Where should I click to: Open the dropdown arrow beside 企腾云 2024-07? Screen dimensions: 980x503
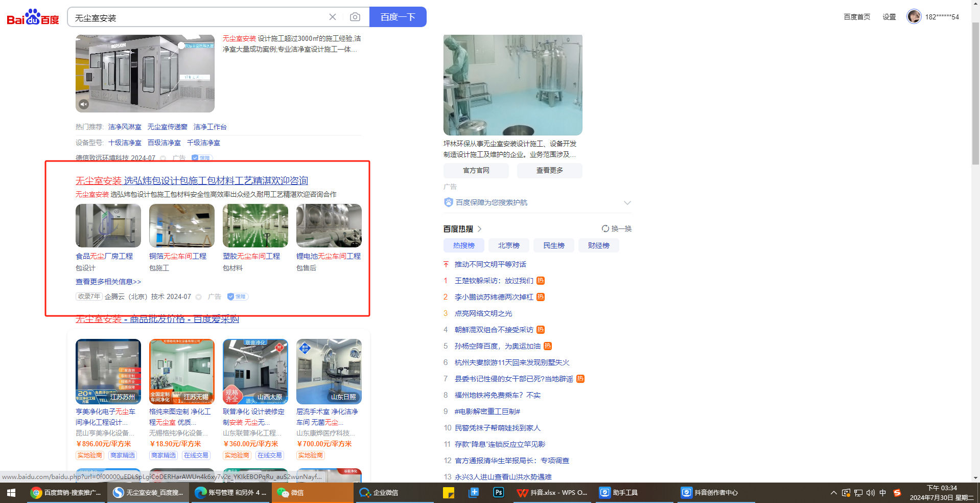(x=199, y=297)
